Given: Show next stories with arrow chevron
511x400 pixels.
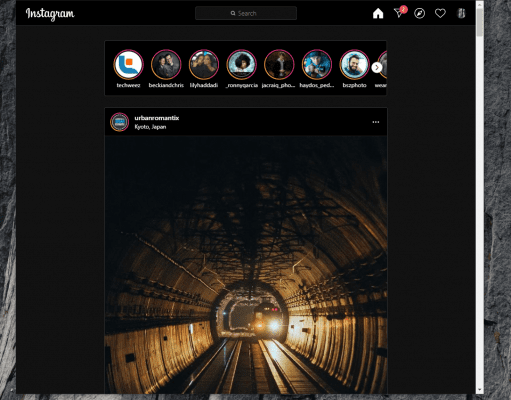Looking at the screenshot, I should pos(377,68).
